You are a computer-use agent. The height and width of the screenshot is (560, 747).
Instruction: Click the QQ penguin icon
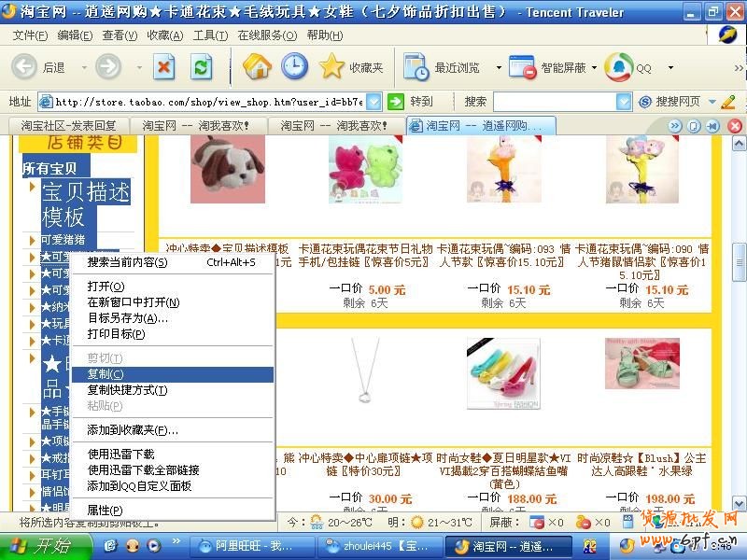click(x=618, y=67)
